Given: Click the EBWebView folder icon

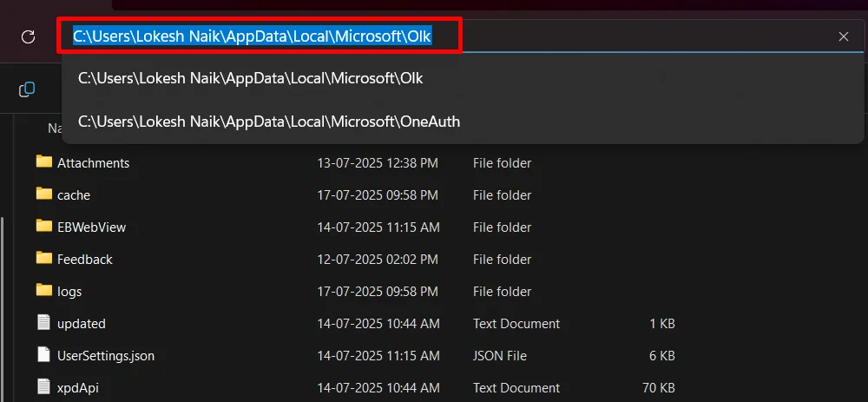Looking at the screenshot, I should click(43, 226).
